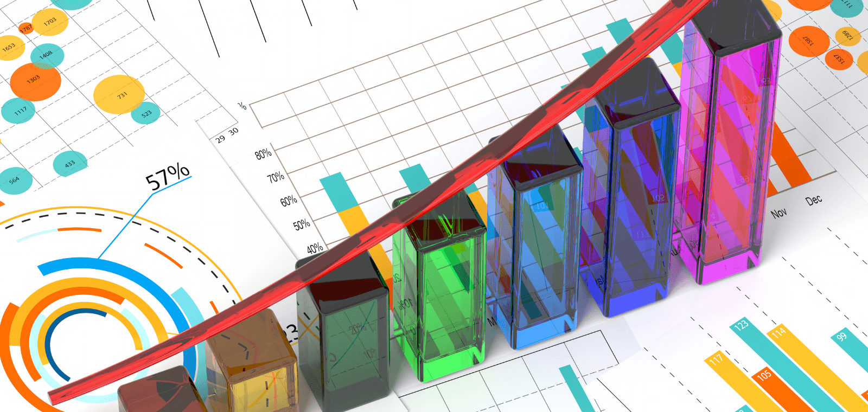The height and width of the screenshot is (412, 868).
Task: Click the magenta glass 3D bar
Action: click(730, 141)
